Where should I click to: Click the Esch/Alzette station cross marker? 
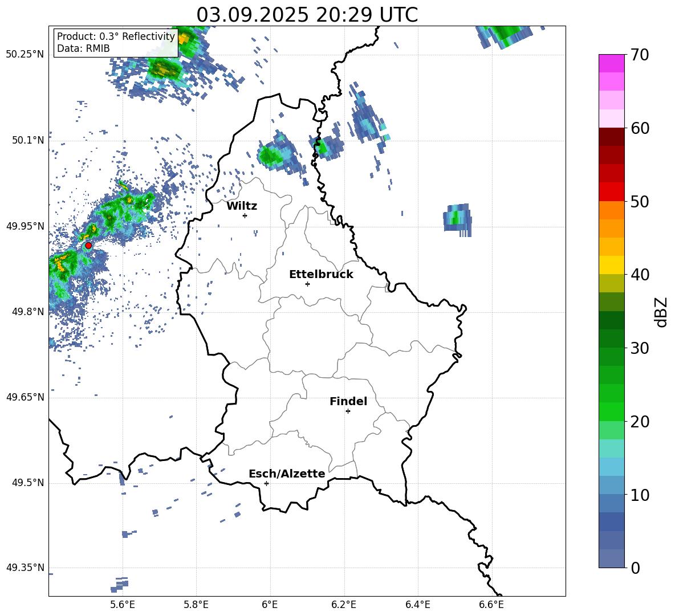[266, 483]
